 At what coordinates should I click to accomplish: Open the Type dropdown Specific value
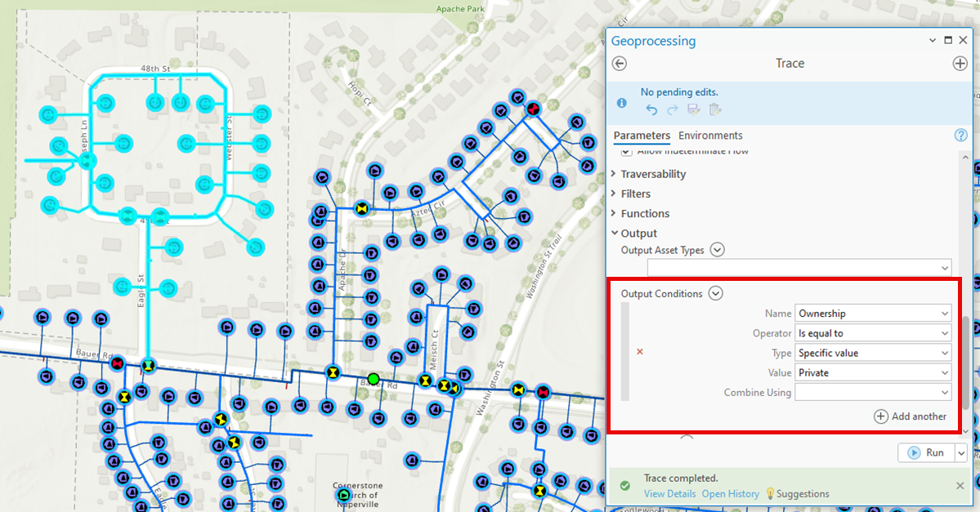tap(873, 353)
